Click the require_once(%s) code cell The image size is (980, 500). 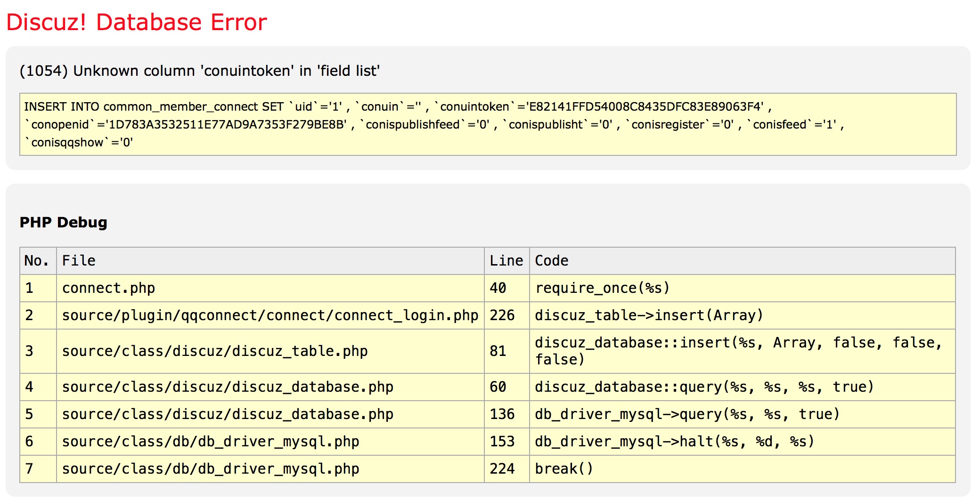[602, 288]
